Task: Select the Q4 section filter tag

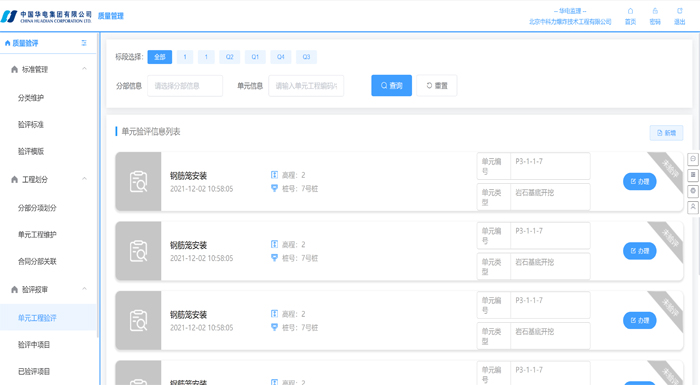Action: [280, 57]
